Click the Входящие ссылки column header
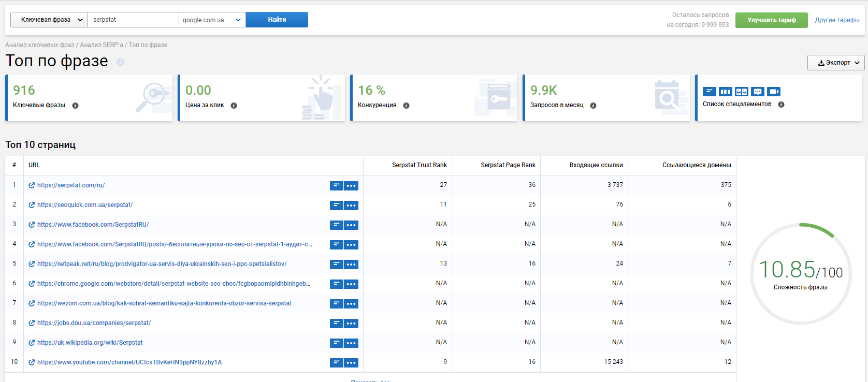Image resolution: width=868 pixels, height=382 pixels. pos(596,165)
